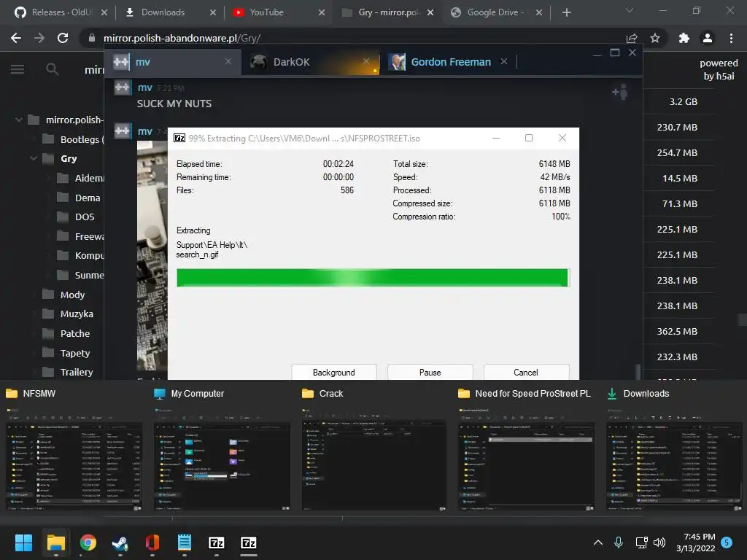Click the Background button in 7-Zip dialog

tap(333, 372)
